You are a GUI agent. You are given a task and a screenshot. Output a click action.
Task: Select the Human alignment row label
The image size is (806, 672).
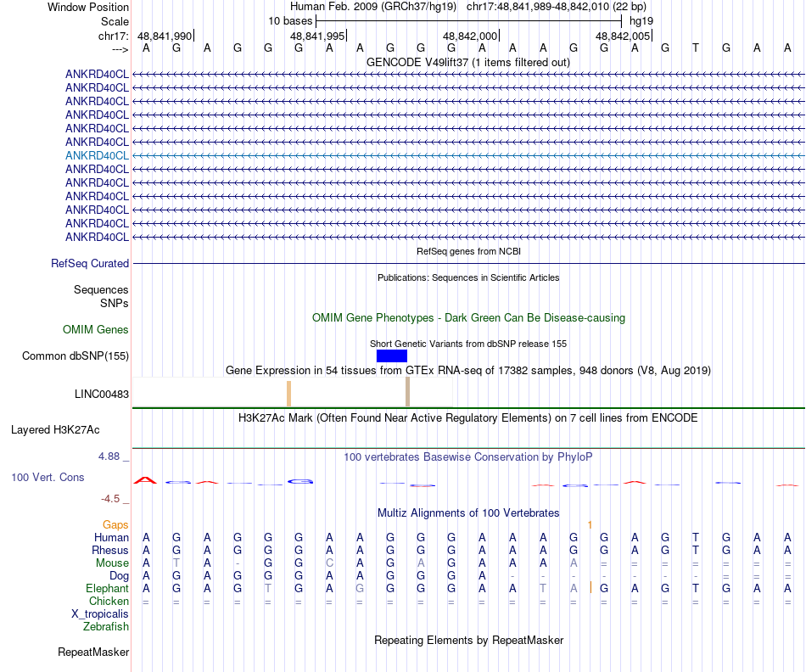[111, 537]
